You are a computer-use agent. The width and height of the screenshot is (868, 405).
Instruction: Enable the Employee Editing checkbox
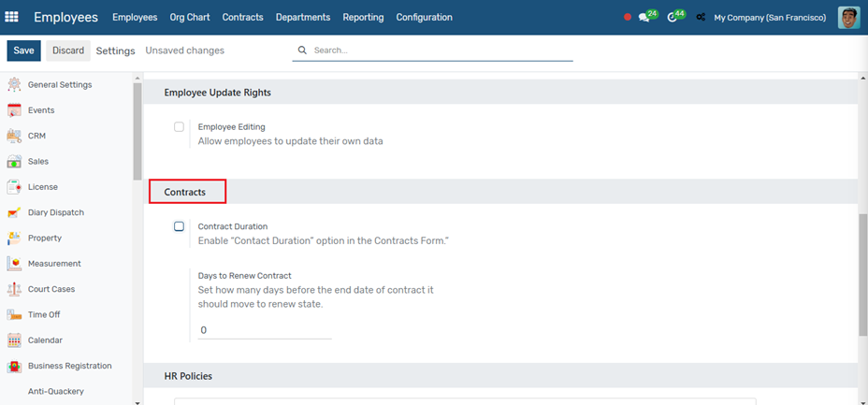[x=179, y=126]
